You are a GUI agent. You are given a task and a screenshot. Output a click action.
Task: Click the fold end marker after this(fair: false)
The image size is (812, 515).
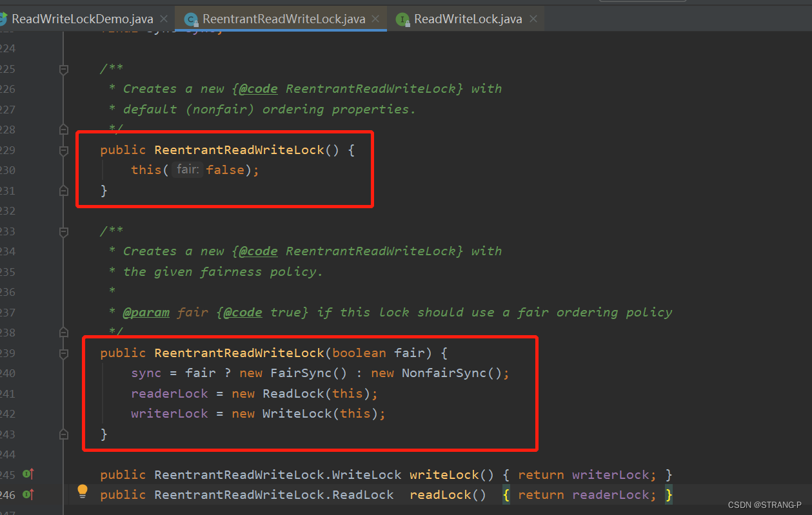click(63, 191)
